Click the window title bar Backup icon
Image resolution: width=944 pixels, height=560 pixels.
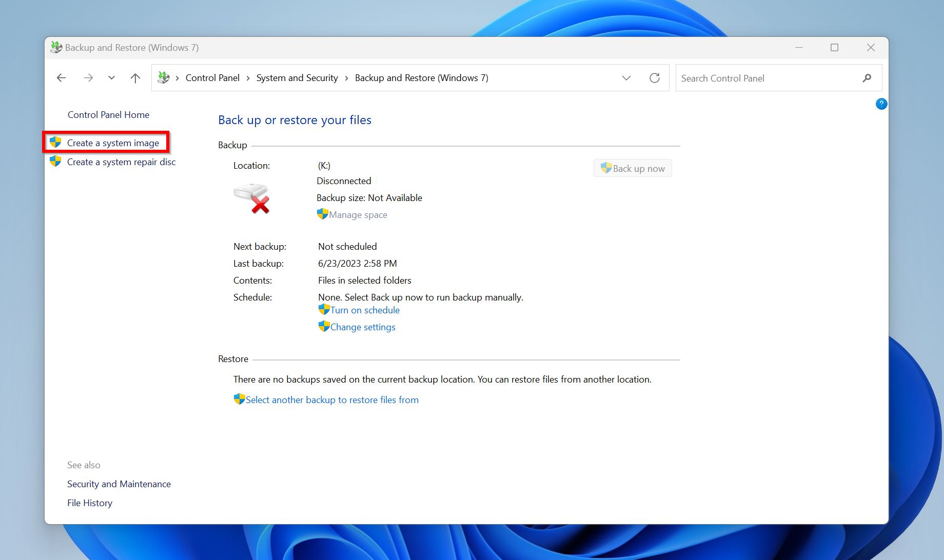click(56, 47)
